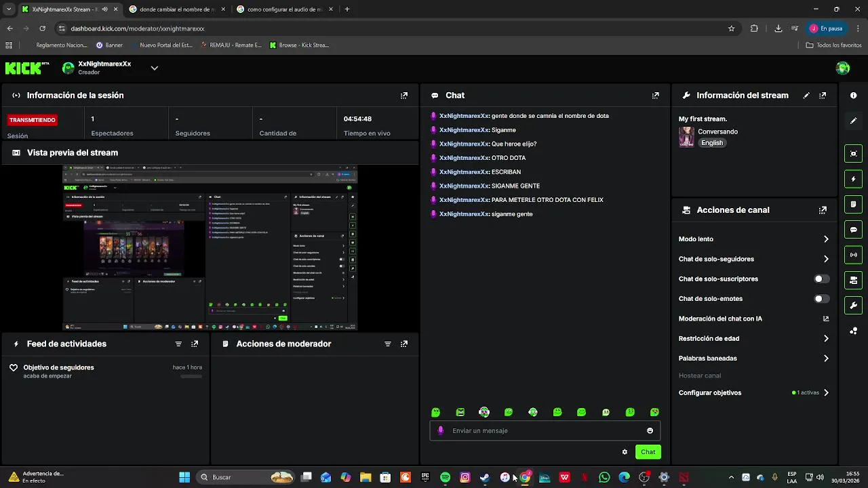Pop out the Acciones de moderador panel
Viewport: 868px width, 488px height.
coord(404,344)
